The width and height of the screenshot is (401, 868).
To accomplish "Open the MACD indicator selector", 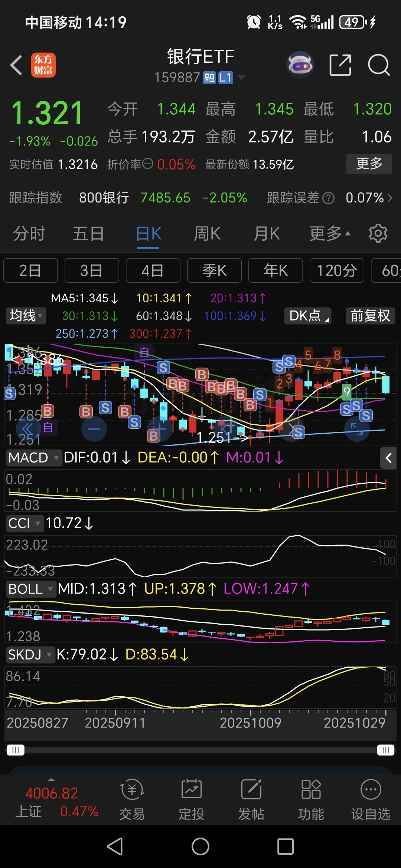I will pos(33,457).
